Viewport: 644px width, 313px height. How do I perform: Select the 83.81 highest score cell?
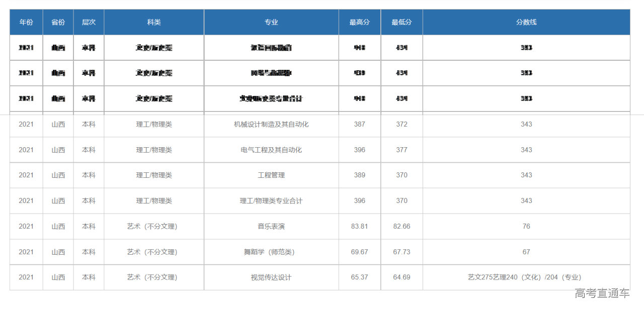(359, 226)
